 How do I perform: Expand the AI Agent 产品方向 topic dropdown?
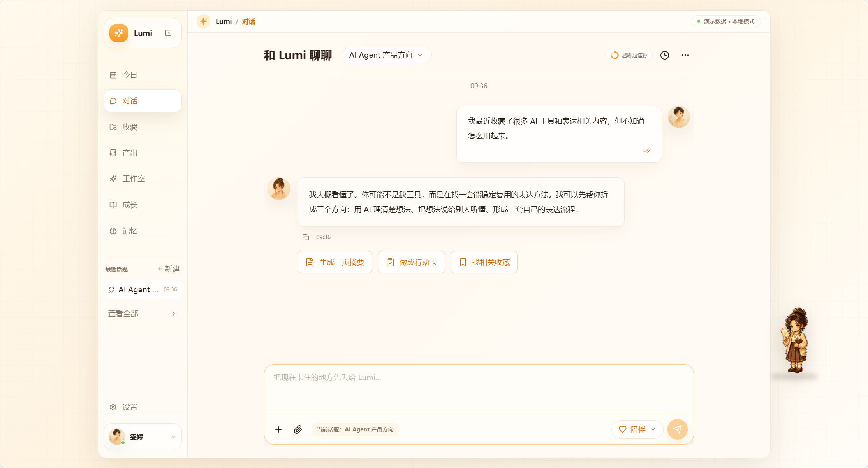386,55
